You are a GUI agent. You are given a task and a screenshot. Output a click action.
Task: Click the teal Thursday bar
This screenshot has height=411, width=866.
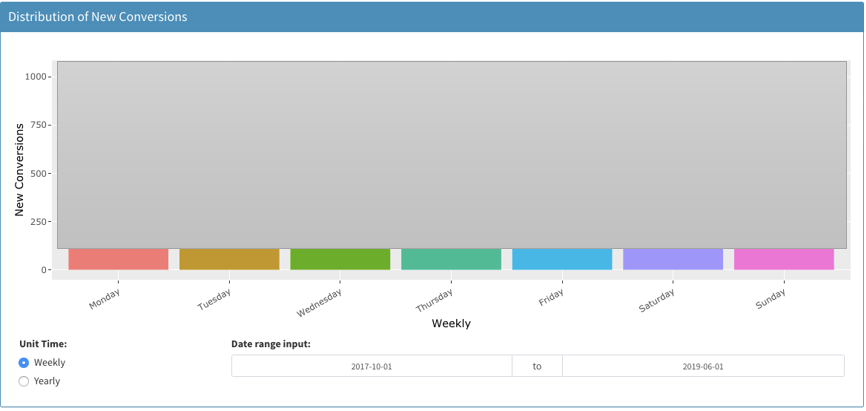[451, 259]
